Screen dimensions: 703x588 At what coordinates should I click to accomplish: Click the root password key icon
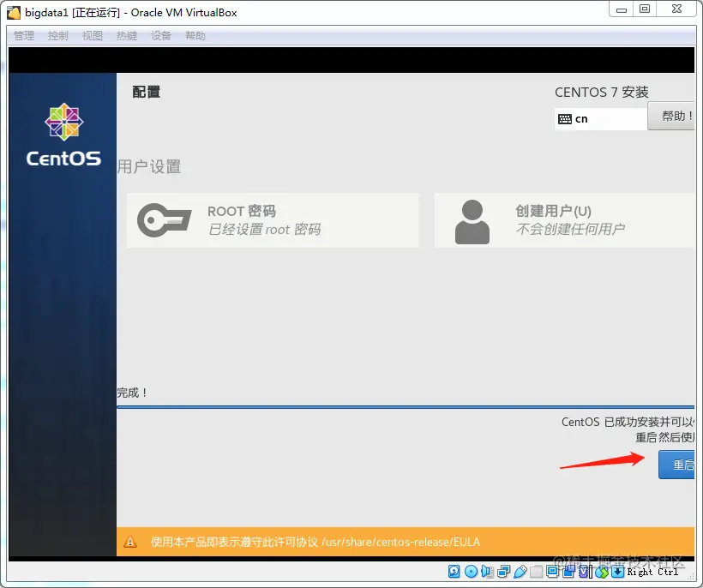165,219
